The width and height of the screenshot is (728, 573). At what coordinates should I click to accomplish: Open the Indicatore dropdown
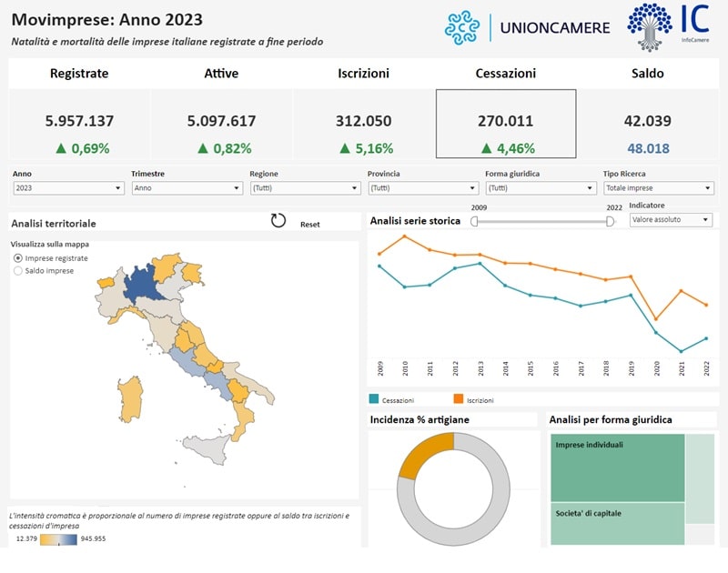click(x=671, y=220)
